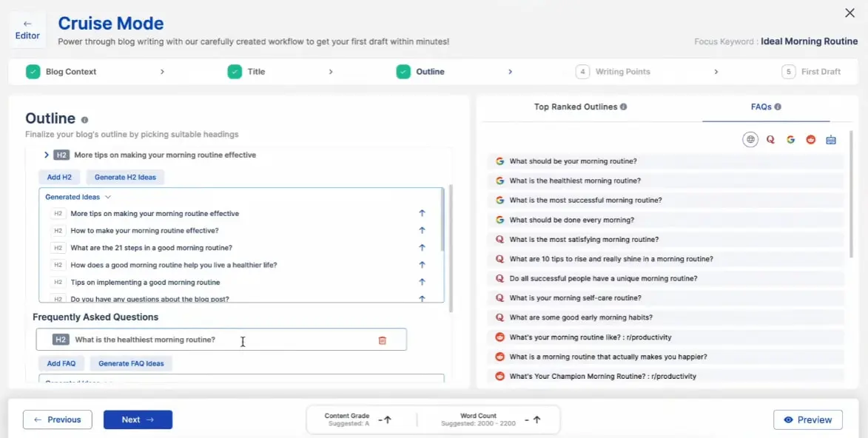
Task: Click the Add FAQ button
Action: click(61, 363)
